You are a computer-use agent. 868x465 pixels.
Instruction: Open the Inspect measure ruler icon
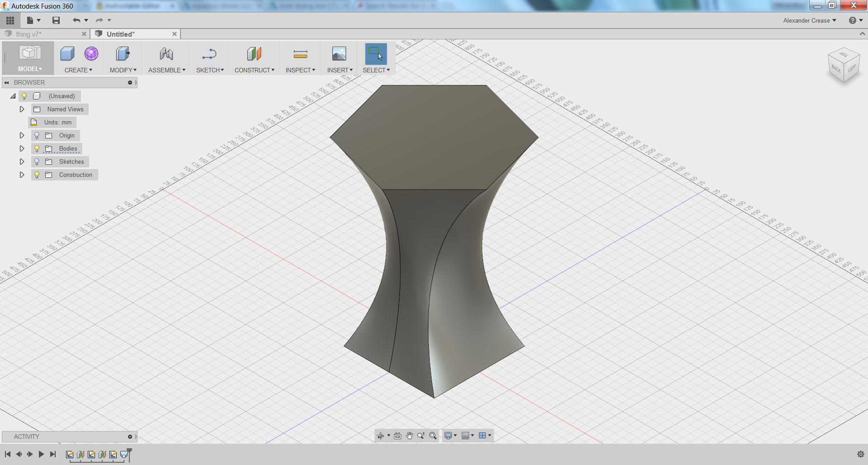pyautogui.click(x=300, y=54)
